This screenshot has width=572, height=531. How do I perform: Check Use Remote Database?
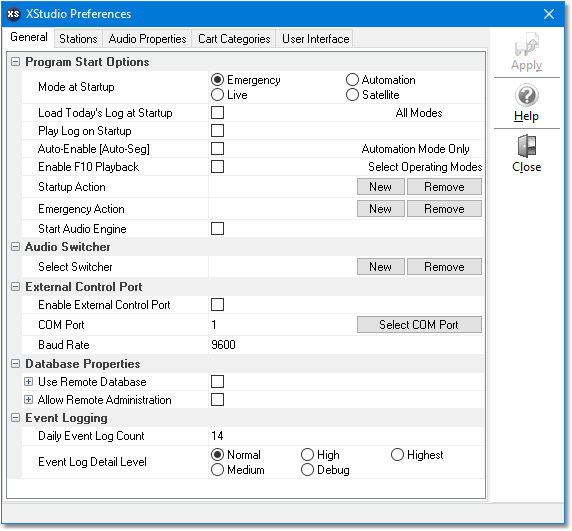tap(217, 382)
